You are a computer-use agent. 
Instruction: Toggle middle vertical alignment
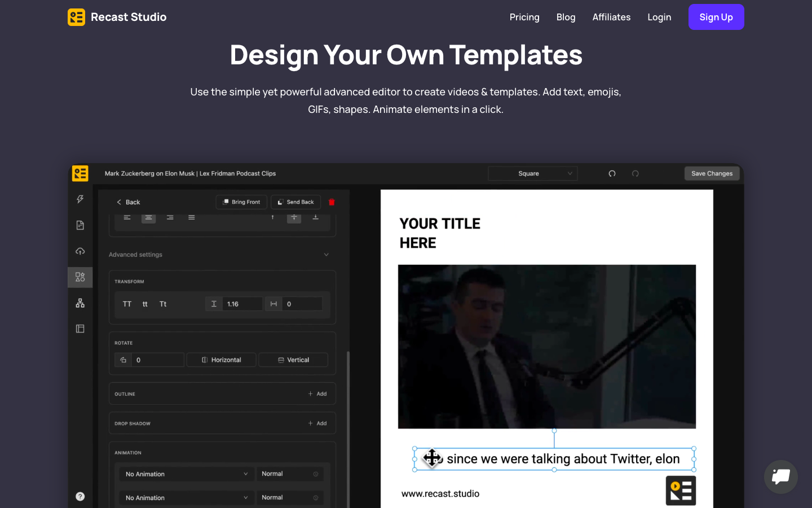(x=294, y=217)
